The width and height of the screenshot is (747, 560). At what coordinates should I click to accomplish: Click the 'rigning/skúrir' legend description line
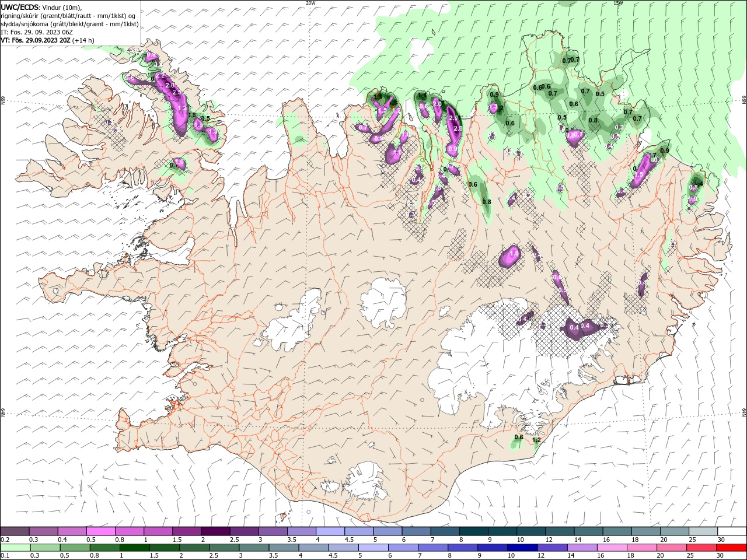(69, 16)
